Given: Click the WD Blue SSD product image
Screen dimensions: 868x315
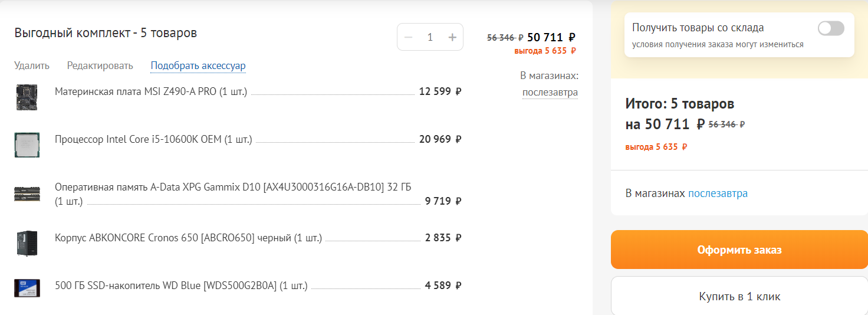Looking at the screenshot, I should (27, 288).
